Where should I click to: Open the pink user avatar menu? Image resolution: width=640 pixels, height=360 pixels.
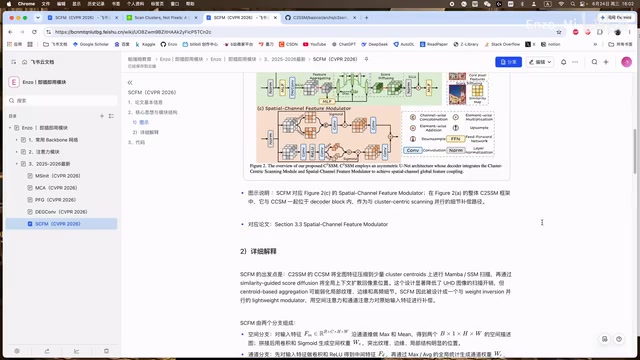click(x=626, y=62)
